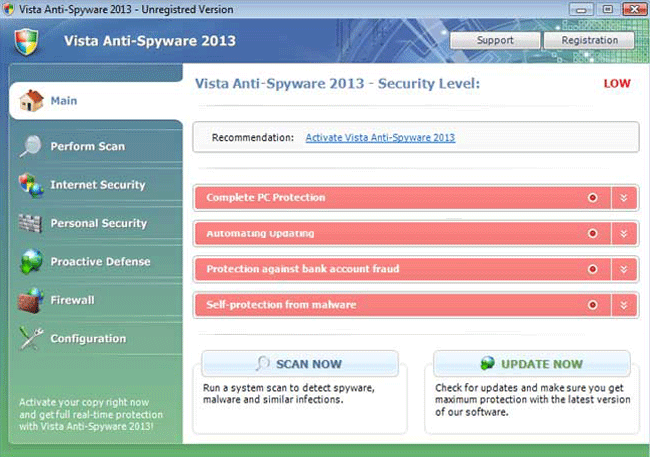This screenshot has width=650, height=457.
Task: Follow the Activate Vista Anti-Spyware 2013 link
Action: tap(380, 137)
